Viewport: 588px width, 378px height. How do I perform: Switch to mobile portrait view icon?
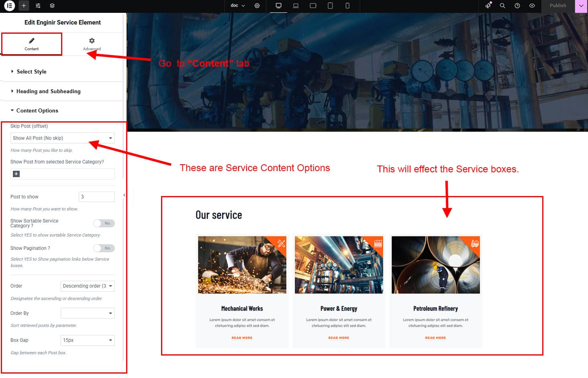click(x=347, y=6)
